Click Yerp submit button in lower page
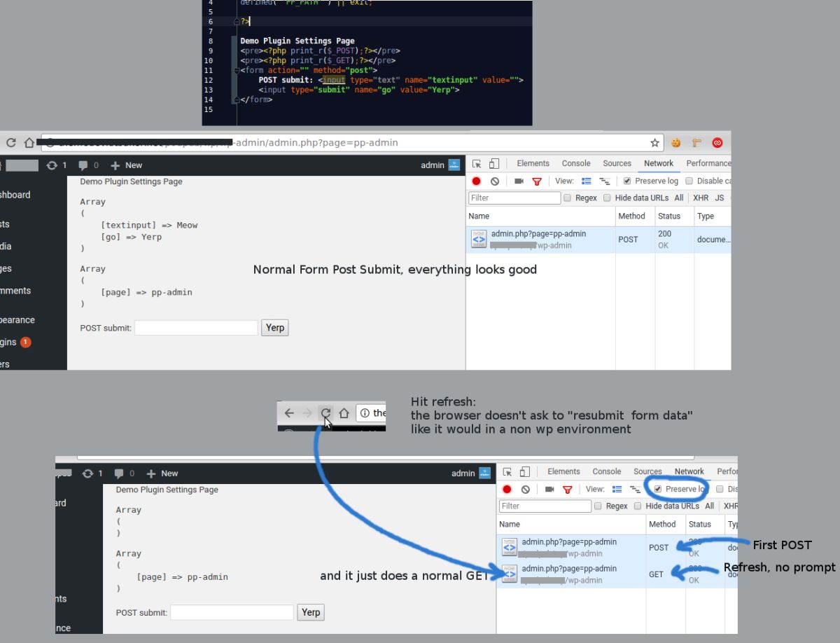 311,612
